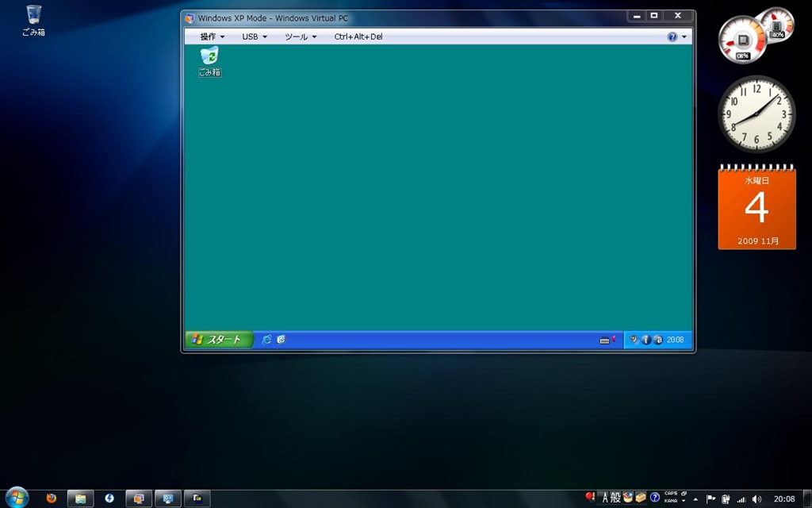Click the second XP quick launch icon
The image size is (812, 508).
[282, 340]
